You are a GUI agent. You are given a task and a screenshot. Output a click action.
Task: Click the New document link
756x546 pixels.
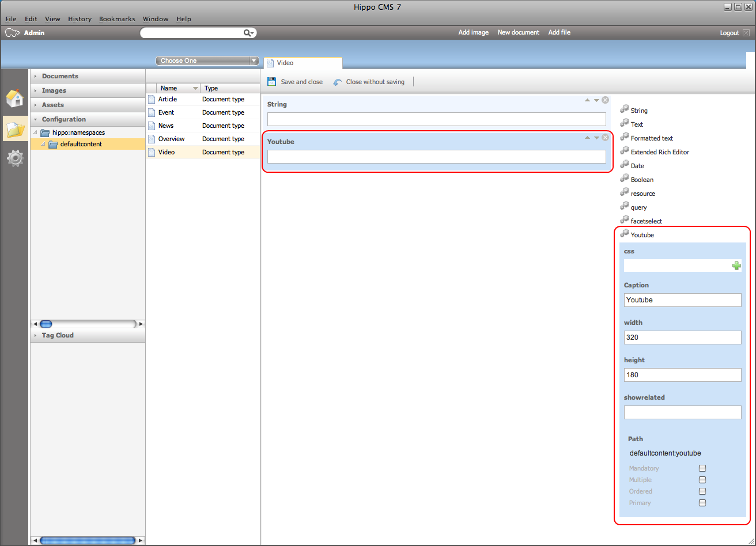(x=518, y=33)
